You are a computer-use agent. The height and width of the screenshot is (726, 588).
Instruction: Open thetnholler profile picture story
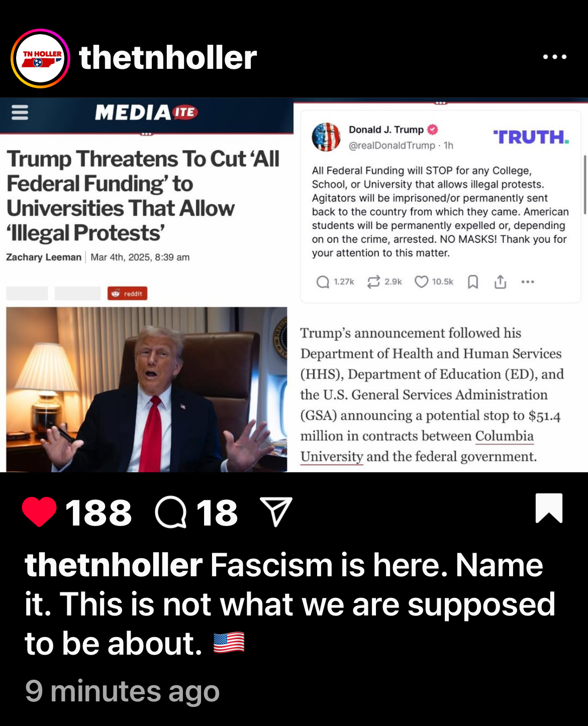[x=40, y=58]
